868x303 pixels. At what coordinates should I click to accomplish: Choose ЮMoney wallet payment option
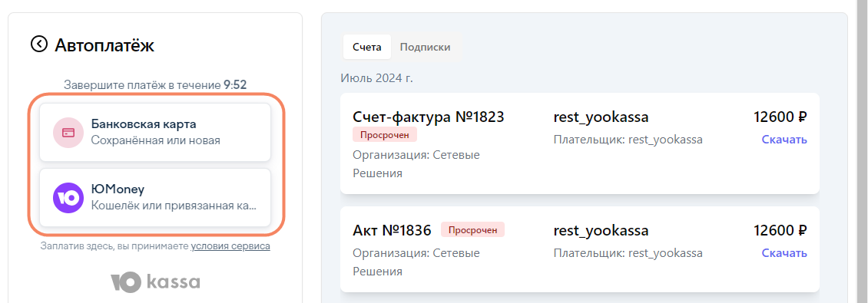155,197
